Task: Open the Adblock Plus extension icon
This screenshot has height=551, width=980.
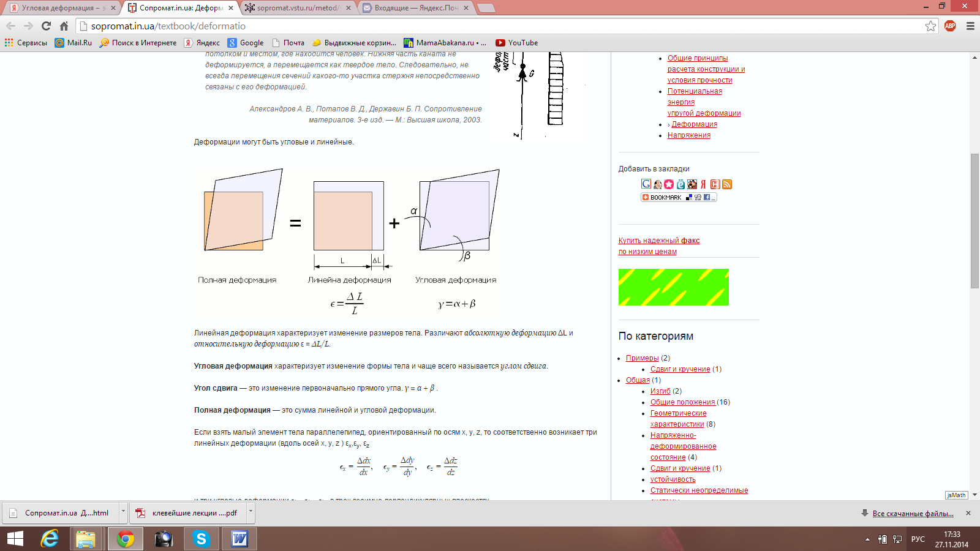Action: click(950, 26)
